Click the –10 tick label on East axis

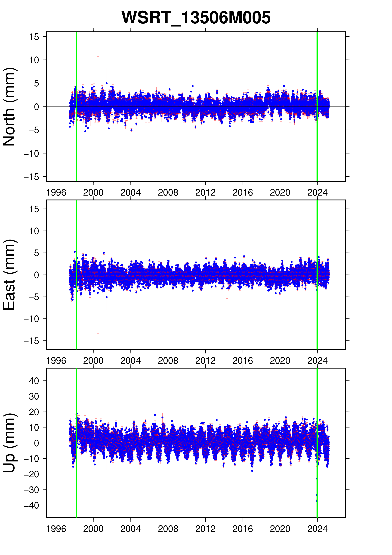tap(31, 319)
